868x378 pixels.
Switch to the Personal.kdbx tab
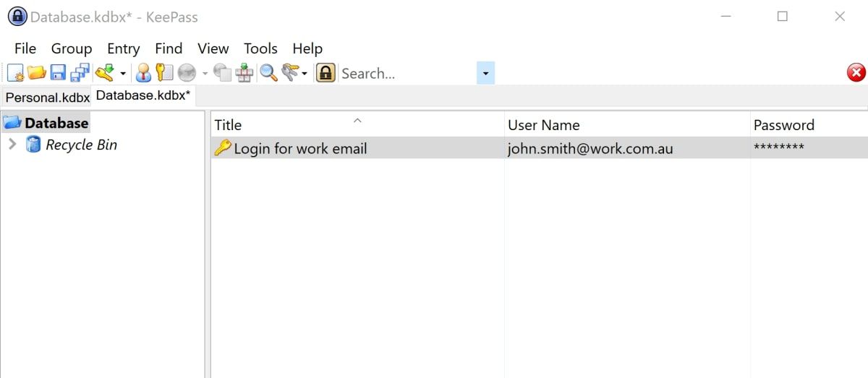click(x=48, y=97)
